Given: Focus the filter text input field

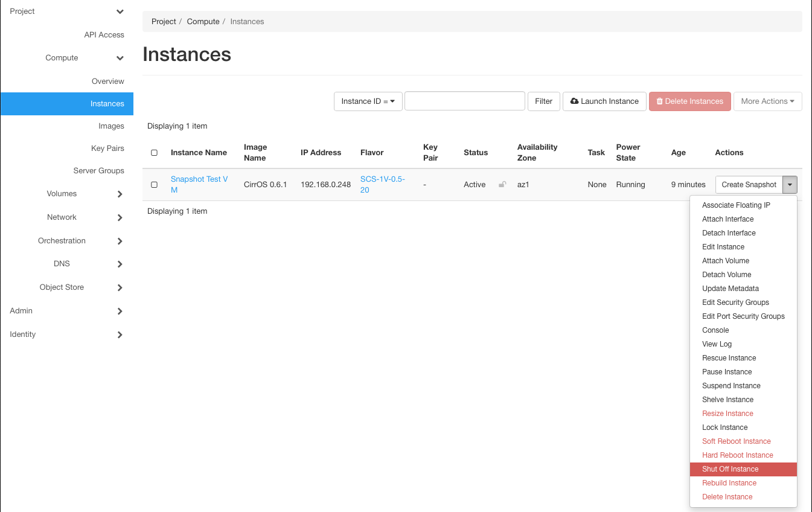Looking at the screenshot, I should [465, 101].
